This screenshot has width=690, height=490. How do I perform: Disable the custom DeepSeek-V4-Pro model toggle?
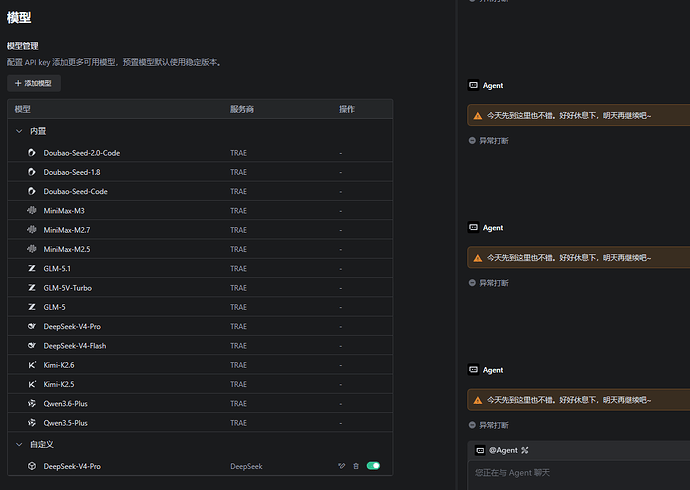click(x=373, y=466)
